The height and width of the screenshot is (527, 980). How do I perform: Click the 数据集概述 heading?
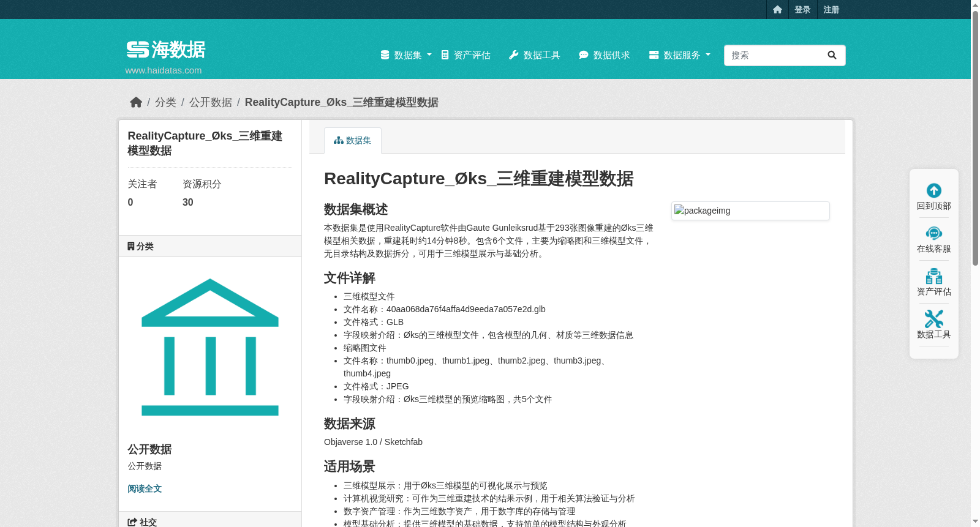(x=356, y=209)
